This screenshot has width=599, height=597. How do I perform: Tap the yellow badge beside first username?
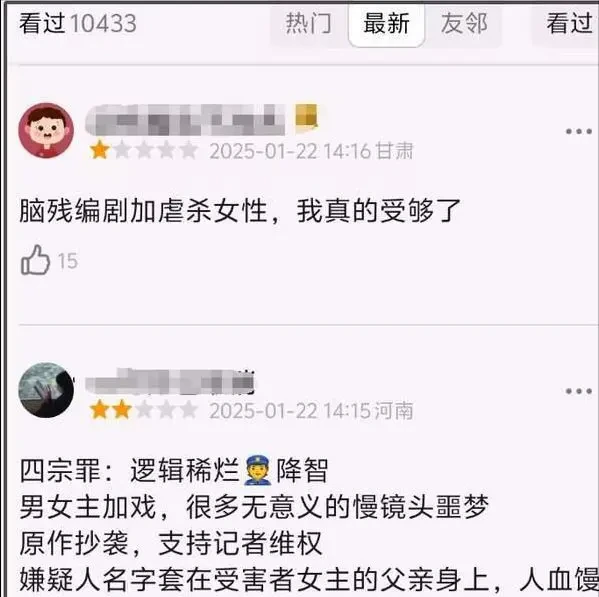coord(307,116)
